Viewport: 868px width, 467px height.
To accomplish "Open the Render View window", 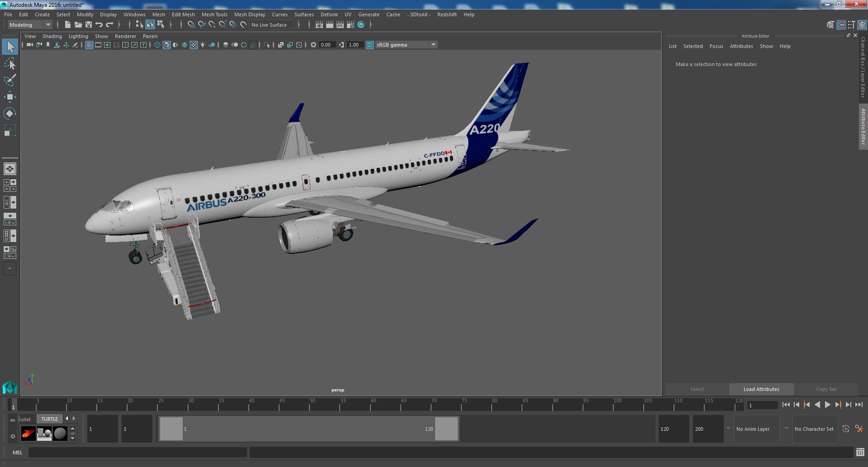I will [319, 25].
